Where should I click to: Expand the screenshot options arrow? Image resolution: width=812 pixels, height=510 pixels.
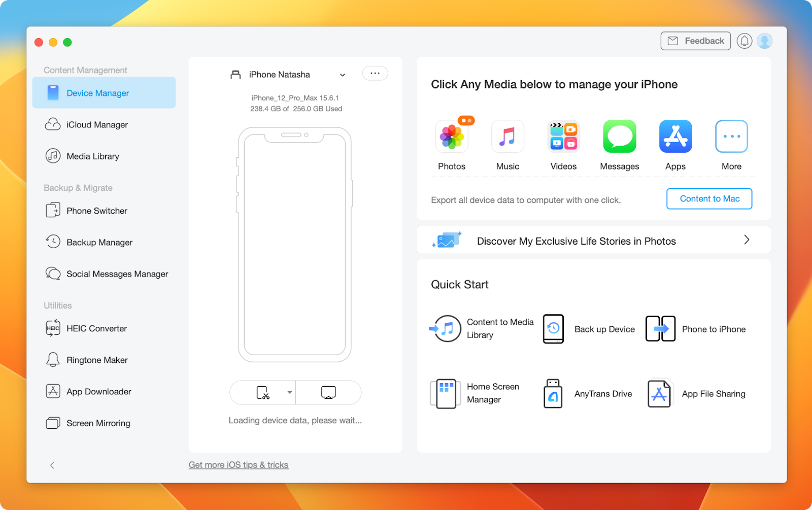tap(289, 392)
